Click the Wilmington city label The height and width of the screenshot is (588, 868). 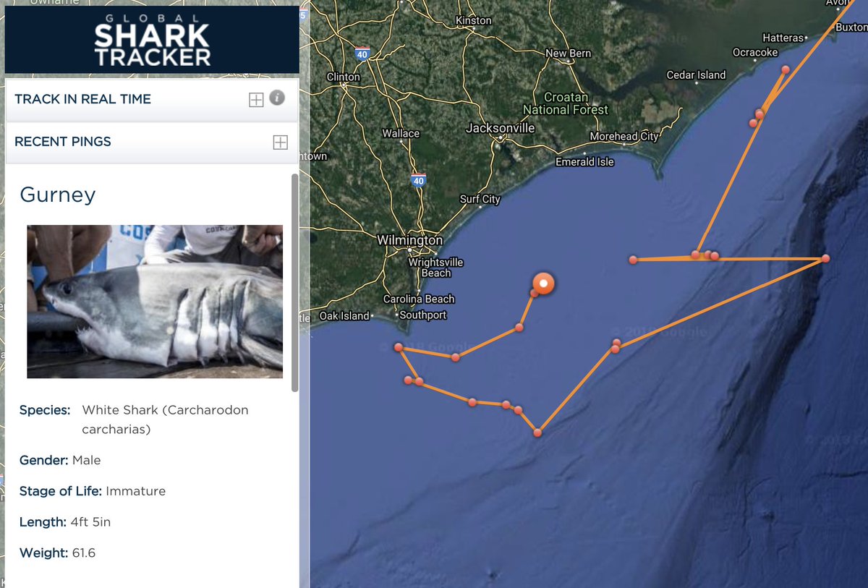(x=409, y=240)
